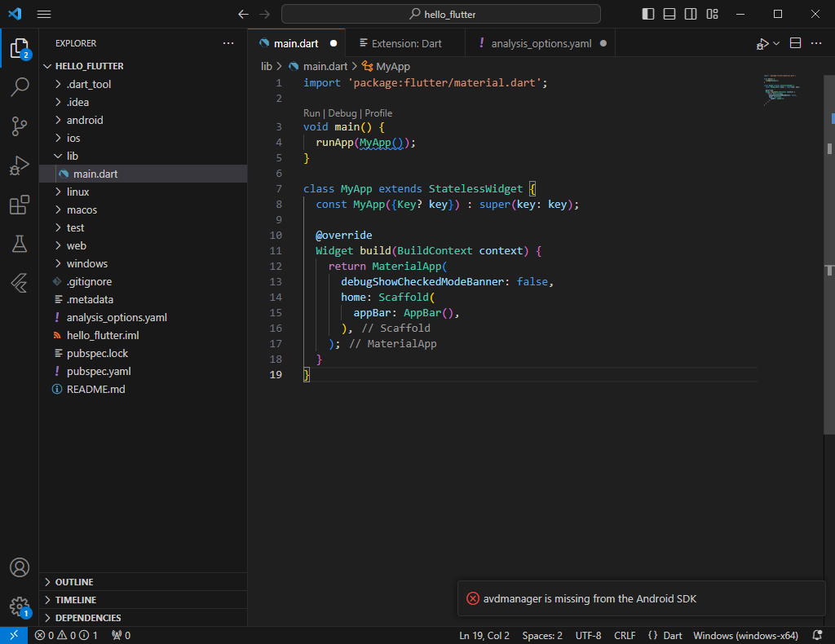Switch to Extension: Dart tab

pos(406,44)
